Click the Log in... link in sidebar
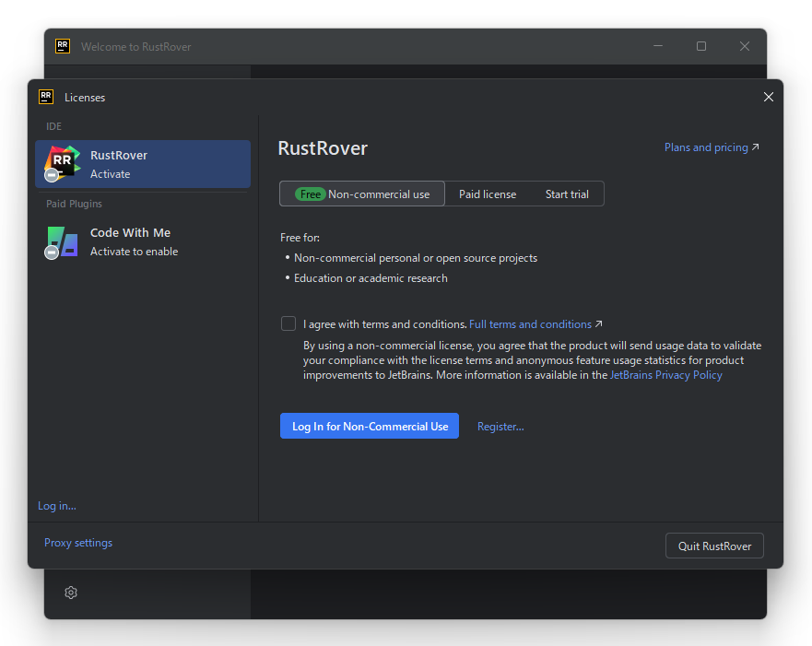812x646 pixels. 57,506
